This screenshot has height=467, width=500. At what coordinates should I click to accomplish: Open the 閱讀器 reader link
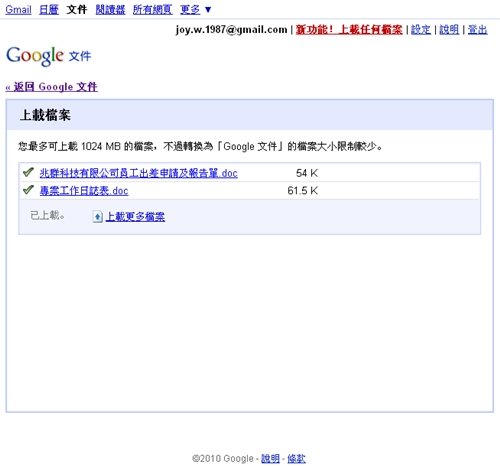point(110,10)
